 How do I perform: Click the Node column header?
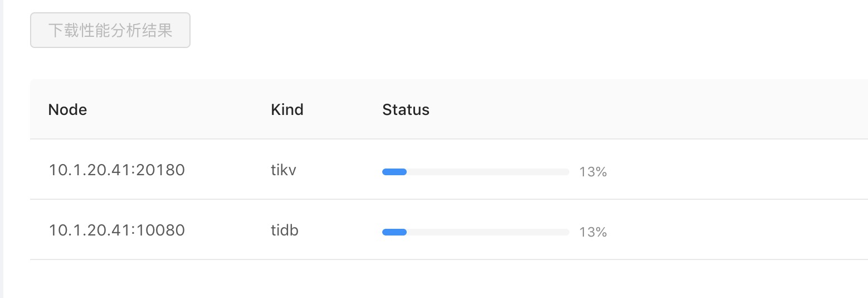67,109
